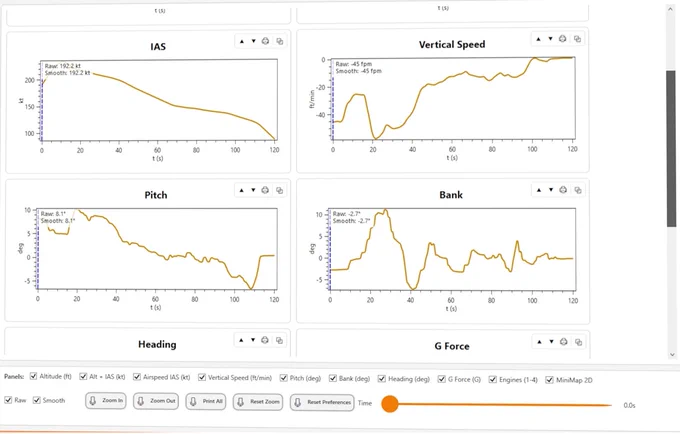Move the Bank panel up
Image resolution: width=680 pixels, height=434 pixels.
pos(539,190)
